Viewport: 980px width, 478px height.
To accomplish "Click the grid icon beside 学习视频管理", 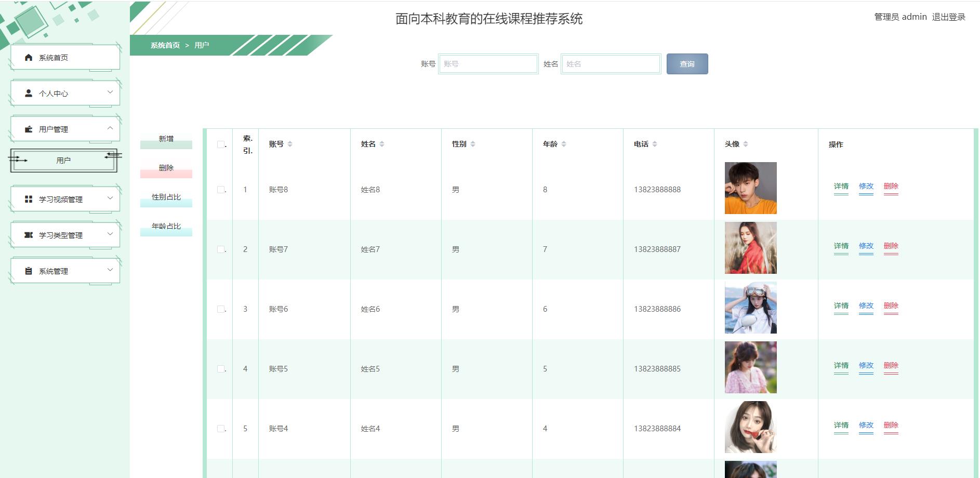I will (29, 199).
